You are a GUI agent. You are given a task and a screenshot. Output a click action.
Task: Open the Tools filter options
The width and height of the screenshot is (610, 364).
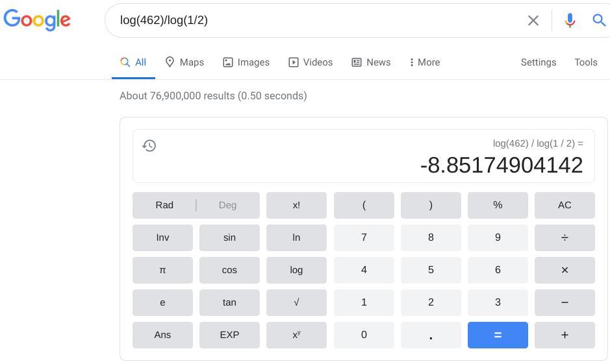(x=585, y=62)
